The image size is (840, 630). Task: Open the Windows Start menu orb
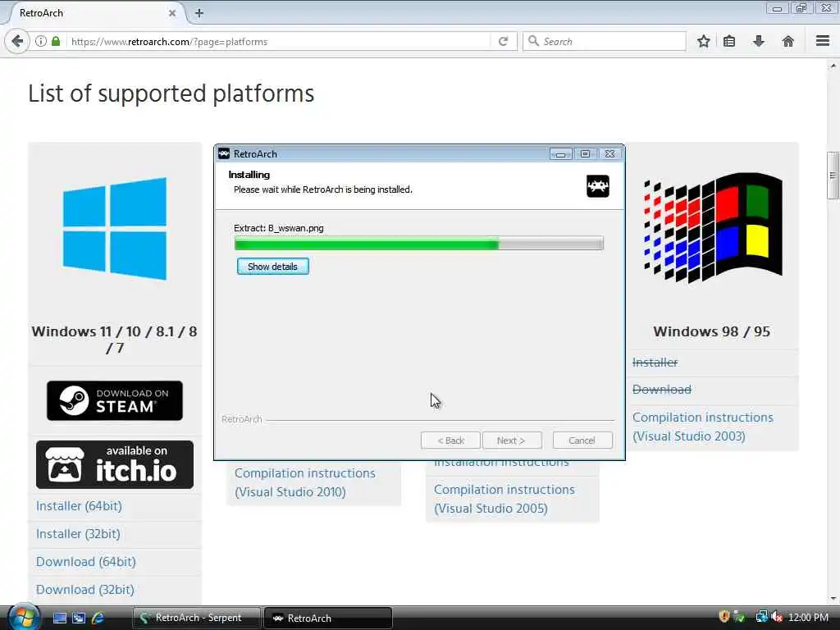click(24, 617)
